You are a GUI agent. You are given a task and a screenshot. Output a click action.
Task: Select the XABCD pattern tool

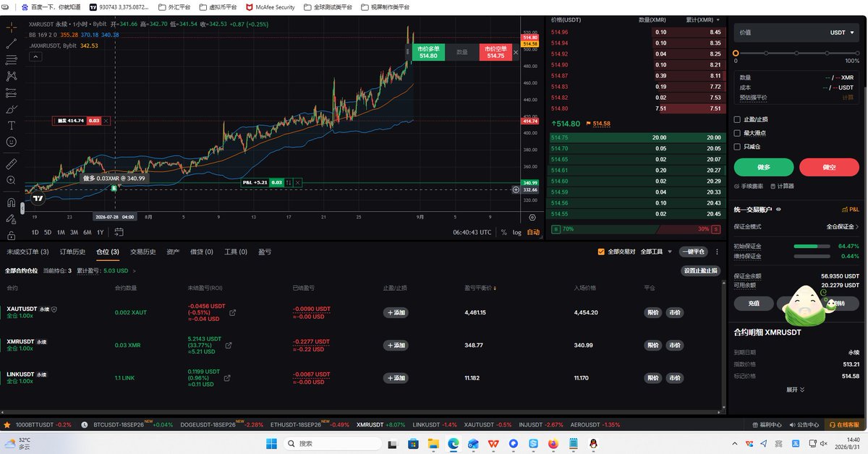12,76
